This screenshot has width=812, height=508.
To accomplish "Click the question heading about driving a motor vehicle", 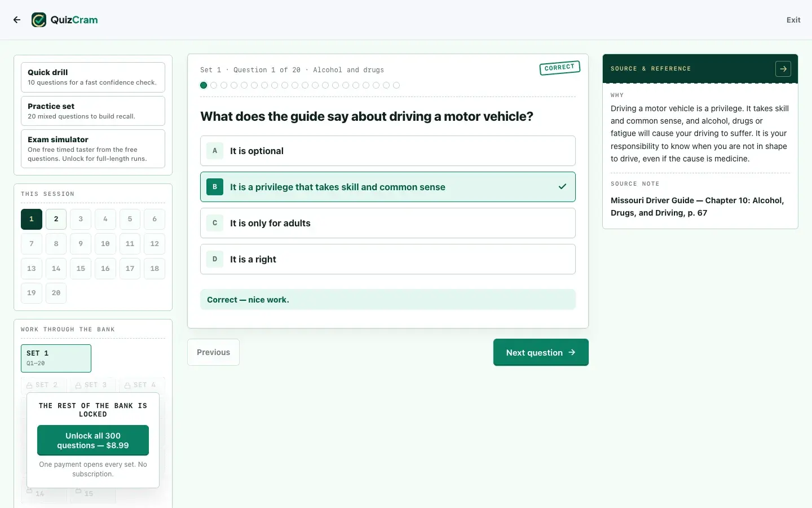I will point(367,116).
